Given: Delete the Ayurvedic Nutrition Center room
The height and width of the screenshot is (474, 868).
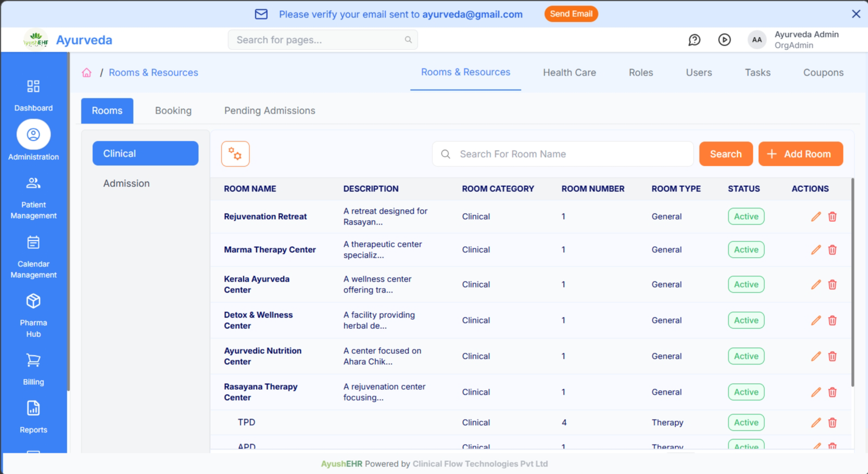Looking at the screenshot, I should click(832, 356).
